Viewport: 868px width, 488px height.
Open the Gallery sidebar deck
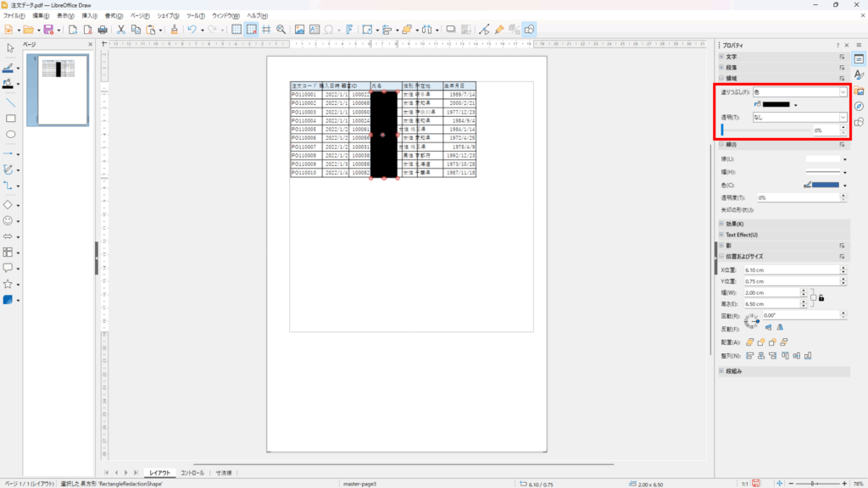tap(858, 91)
